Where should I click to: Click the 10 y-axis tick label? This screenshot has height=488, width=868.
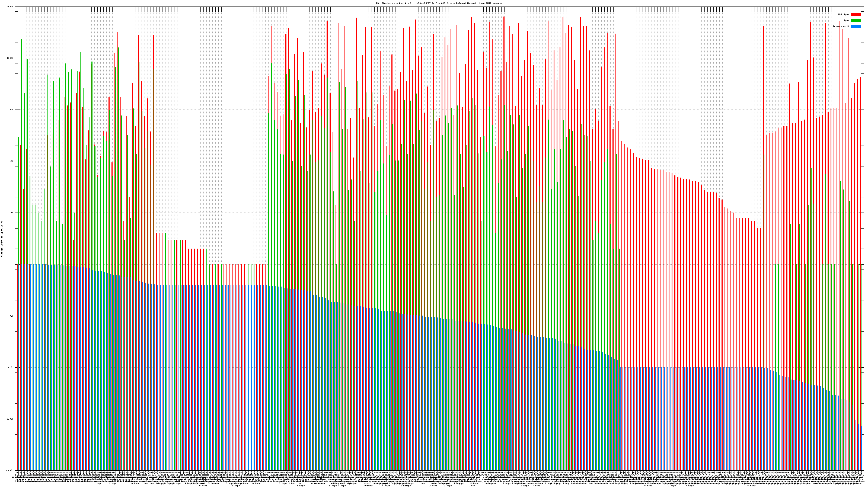[x=12, y=213]
